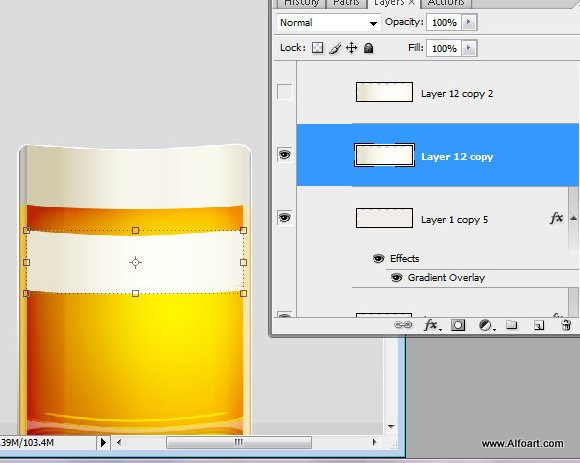The height and width of the screenshot is (463, 580).
Task: Click Opacity 100% input field
Action: tap(444, 23)
